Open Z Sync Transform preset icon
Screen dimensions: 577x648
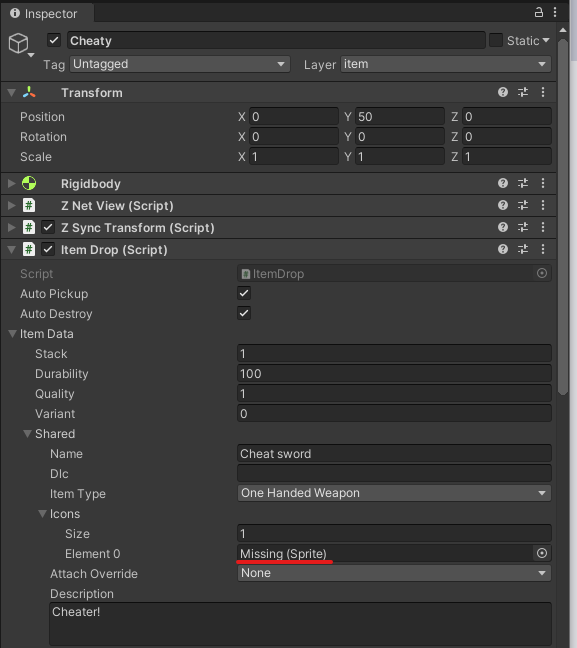[x=523, y=227]
